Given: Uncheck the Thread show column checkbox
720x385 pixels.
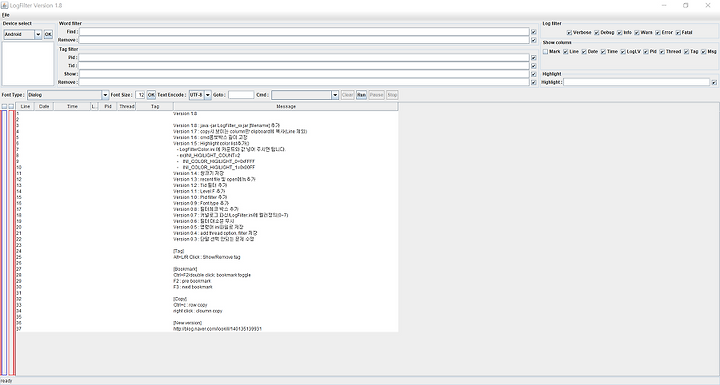Looking at the screenshot, I should click(x=662, y=52).
